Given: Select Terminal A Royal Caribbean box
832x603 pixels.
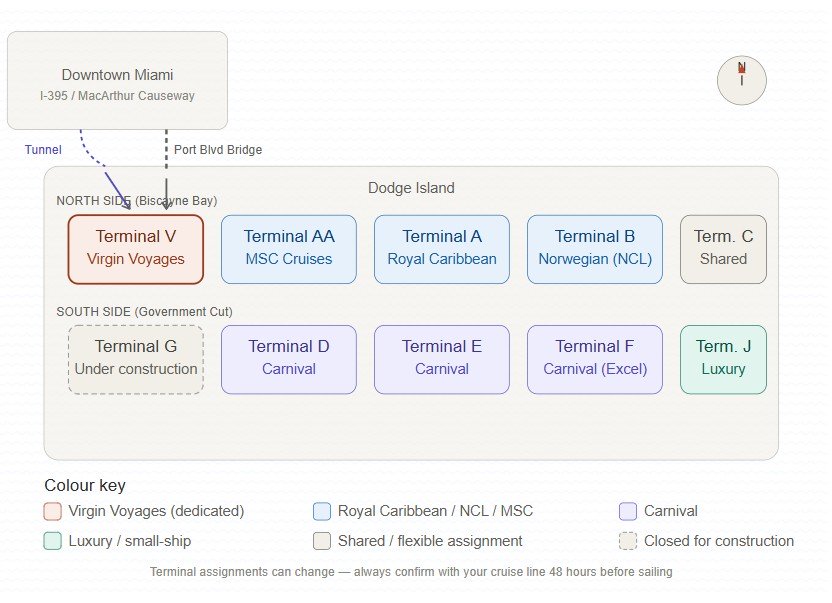Looking at the screenshot, I should click(442, 248).
